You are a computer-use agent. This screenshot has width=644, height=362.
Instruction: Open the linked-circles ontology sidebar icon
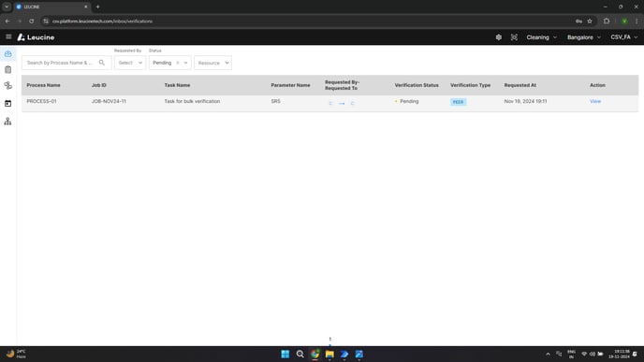point(7,85)
